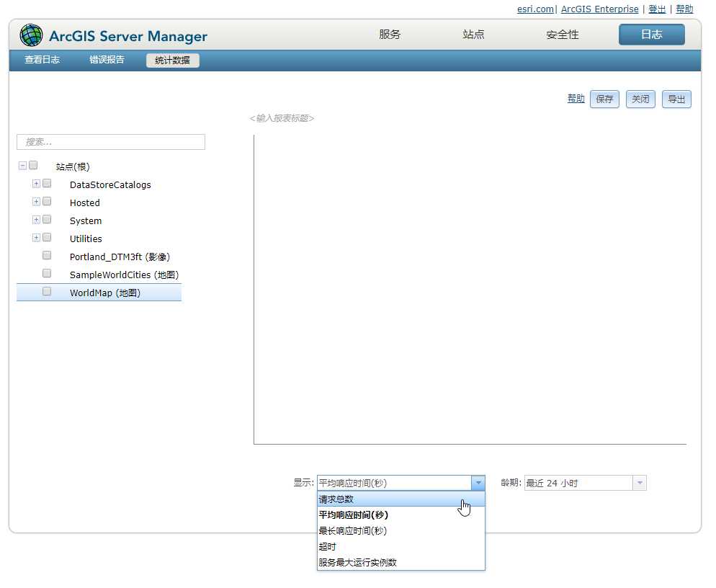Tick the SampleWorldCities service checkbox
Image resolution: width=716 pixels, height=588 pixels.
[x=47, y=273]
